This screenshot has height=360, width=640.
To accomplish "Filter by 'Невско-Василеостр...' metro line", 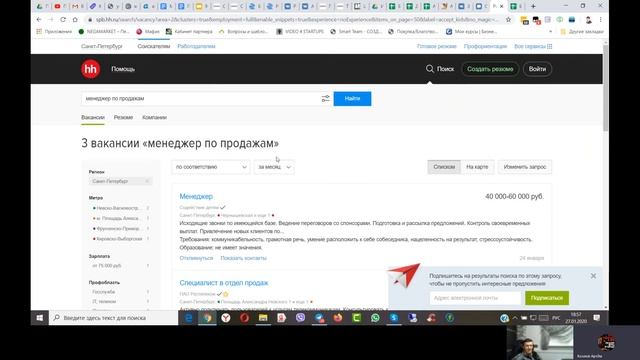I will pyautogui.click(x=118, y=208).
